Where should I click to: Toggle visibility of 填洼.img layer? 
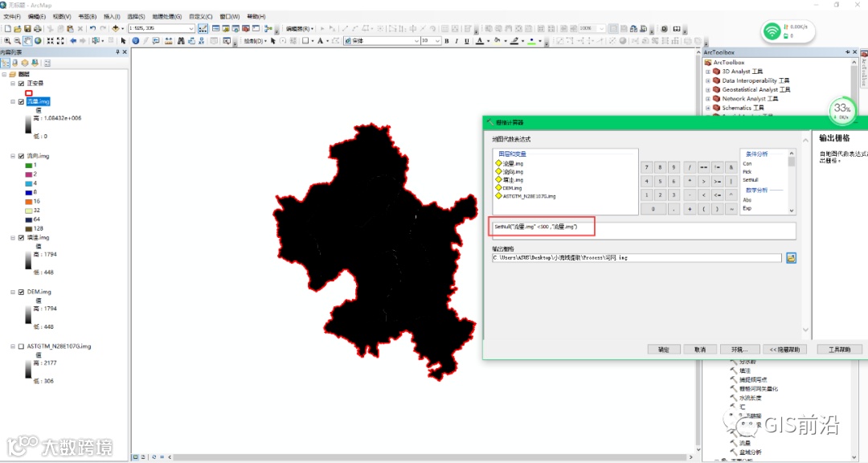pos(22,238)
